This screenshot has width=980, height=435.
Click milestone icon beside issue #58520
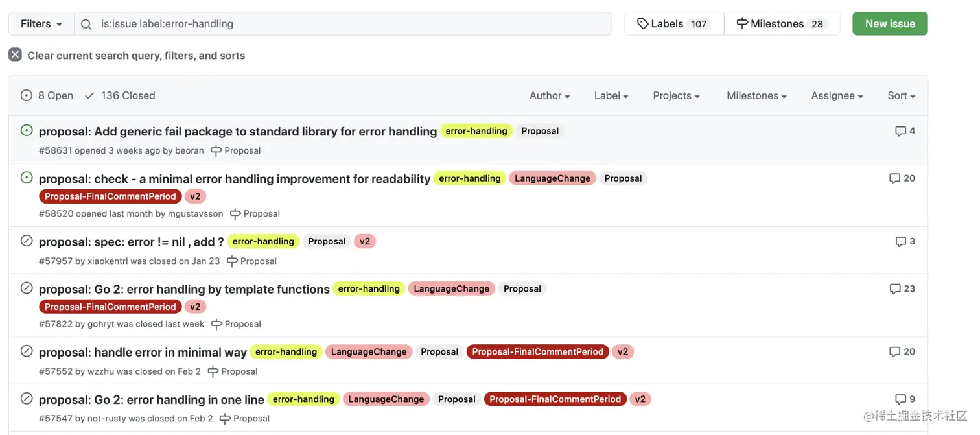tap(235, 214)
